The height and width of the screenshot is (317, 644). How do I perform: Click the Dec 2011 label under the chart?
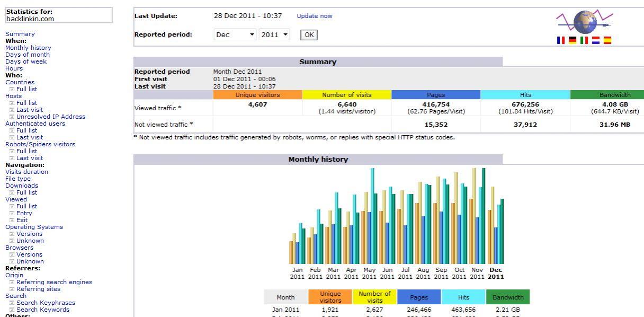(496, 273)
